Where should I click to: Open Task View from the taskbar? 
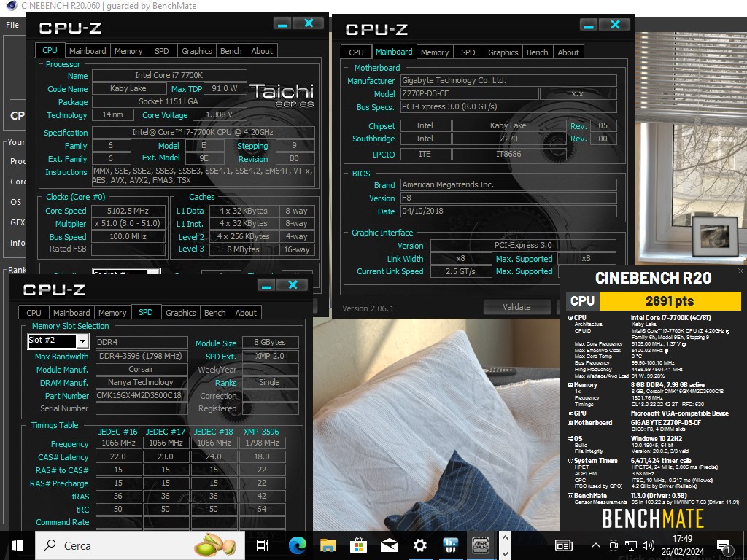[263, 545]
